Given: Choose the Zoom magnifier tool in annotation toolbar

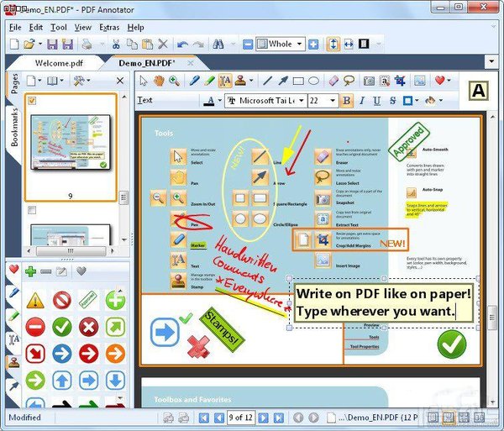Looking at the screenshot, I should pos(174,81).
